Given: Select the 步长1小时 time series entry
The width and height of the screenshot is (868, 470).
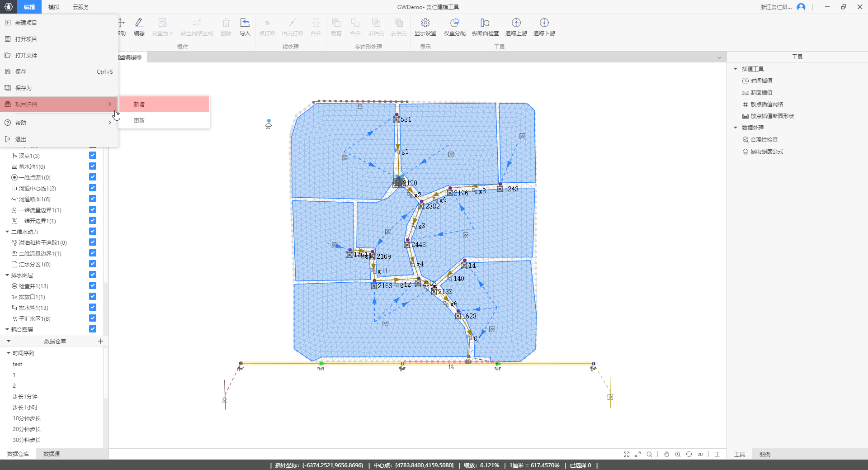Looking at the screenshot, I should 25,408.
